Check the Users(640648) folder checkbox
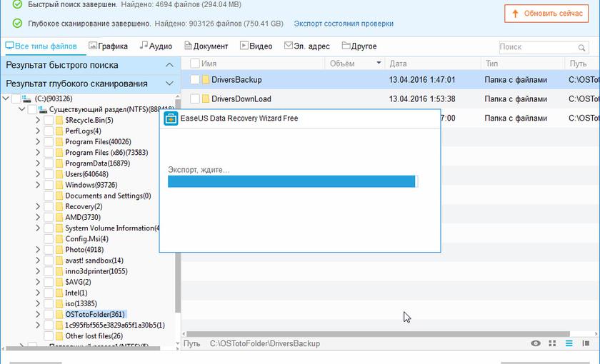Image resolution: width=600 pixels, height=364 pixels. click(49, 174)
